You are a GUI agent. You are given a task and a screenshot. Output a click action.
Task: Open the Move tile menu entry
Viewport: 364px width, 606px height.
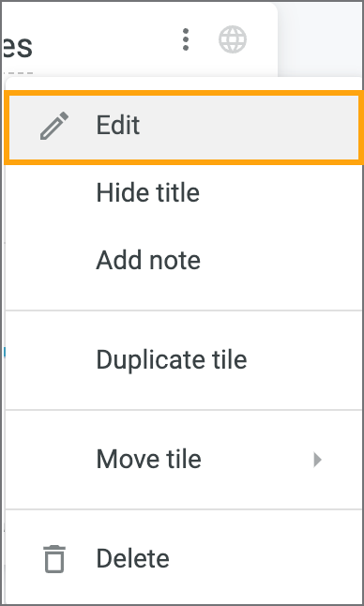(x=184, y=459)
